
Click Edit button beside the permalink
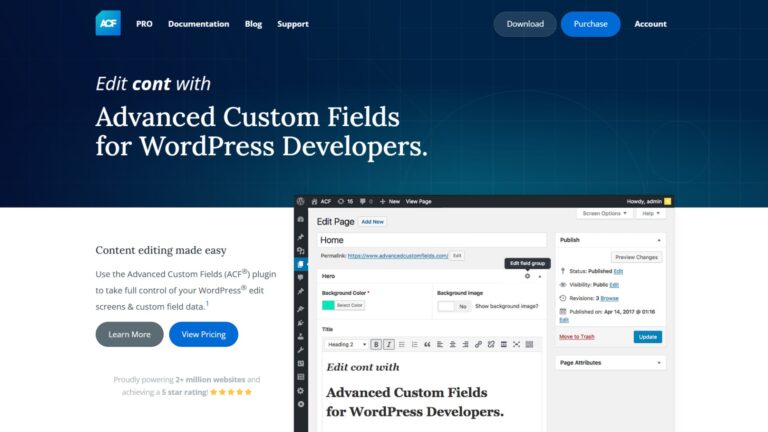coord(457,256)
